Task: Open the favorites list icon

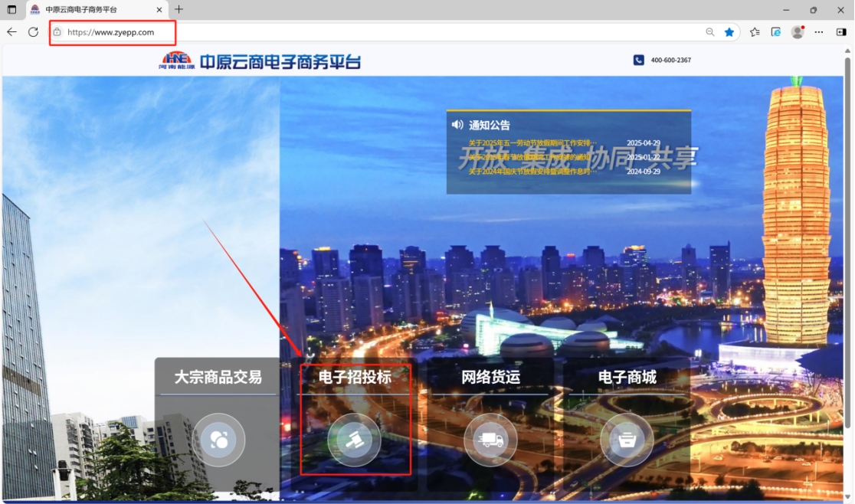Action: click(x=755, y=32)
